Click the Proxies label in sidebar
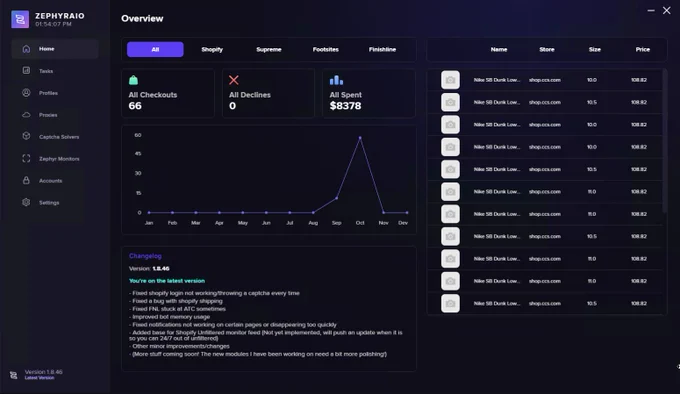680x394 pixels. pyautogui.click(x=48, y=115)
